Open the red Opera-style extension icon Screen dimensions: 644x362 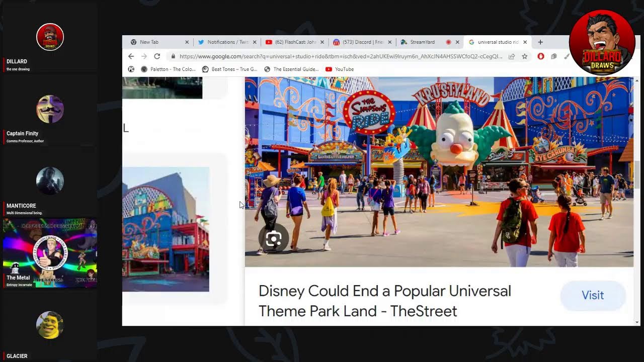pos(541,56)
